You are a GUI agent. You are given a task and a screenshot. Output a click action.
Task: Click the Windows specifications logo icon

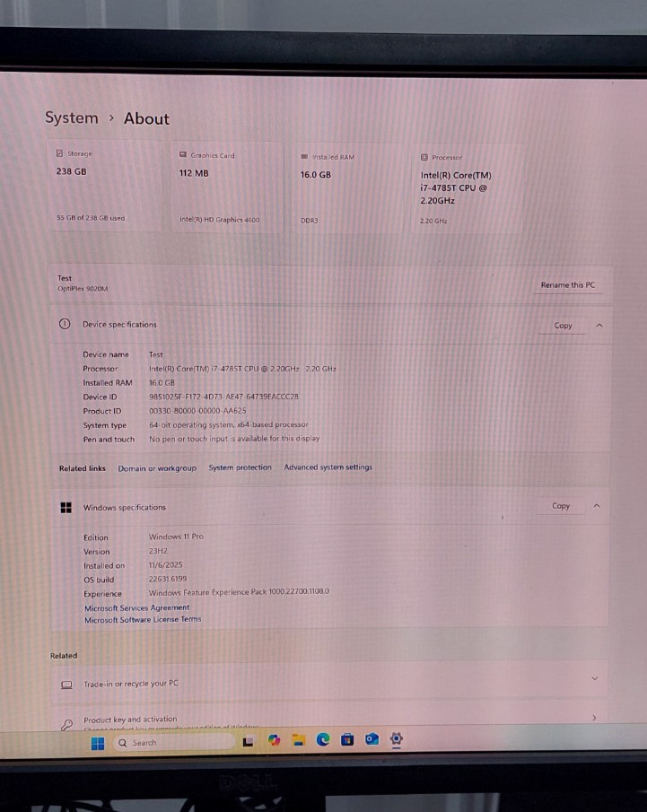[x=66, y=508]
